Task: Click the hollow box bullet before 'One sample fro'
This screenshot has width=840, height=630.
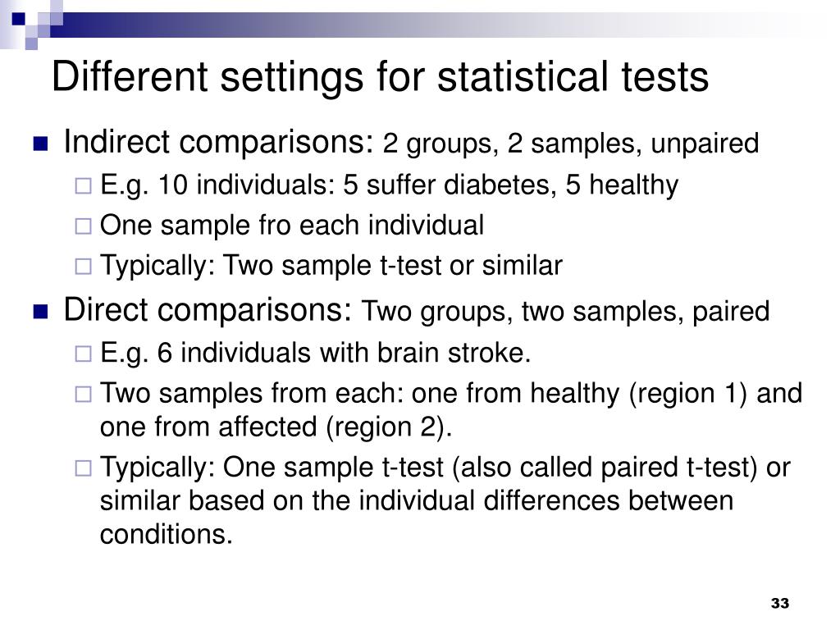Action: click(83, 226)
